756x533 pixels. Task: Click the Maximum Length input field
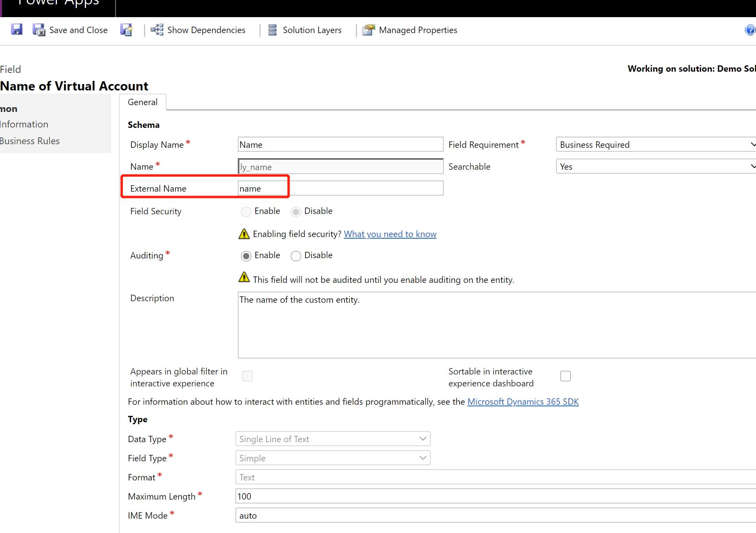[x=496, y=496]
